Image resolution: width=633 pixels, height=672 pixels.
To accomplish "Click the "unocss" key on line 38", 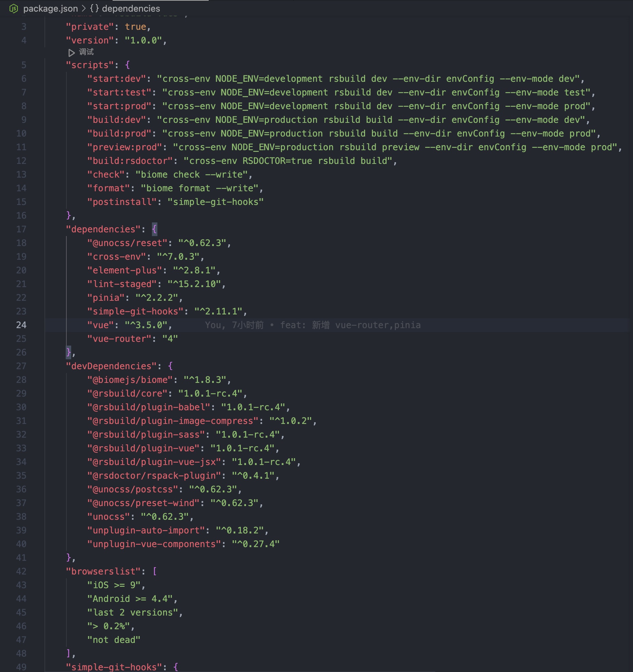I will pos(109,517).
